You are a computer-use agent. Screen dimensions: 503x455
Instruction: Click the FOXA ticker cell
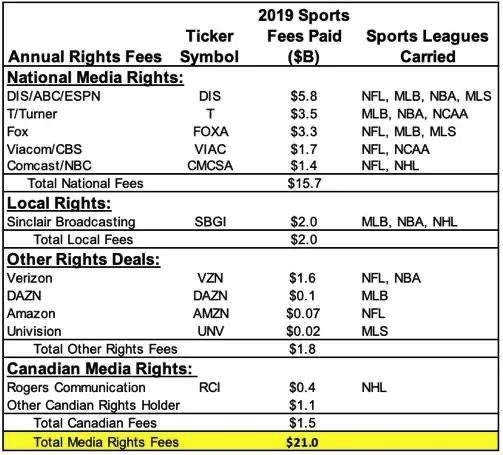tap(211, 131)
